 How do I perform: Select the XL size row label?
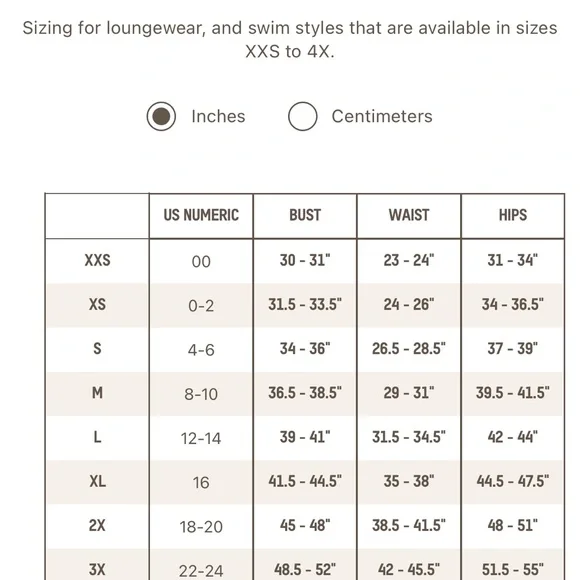pyautogui.click(x=97, y=481)
